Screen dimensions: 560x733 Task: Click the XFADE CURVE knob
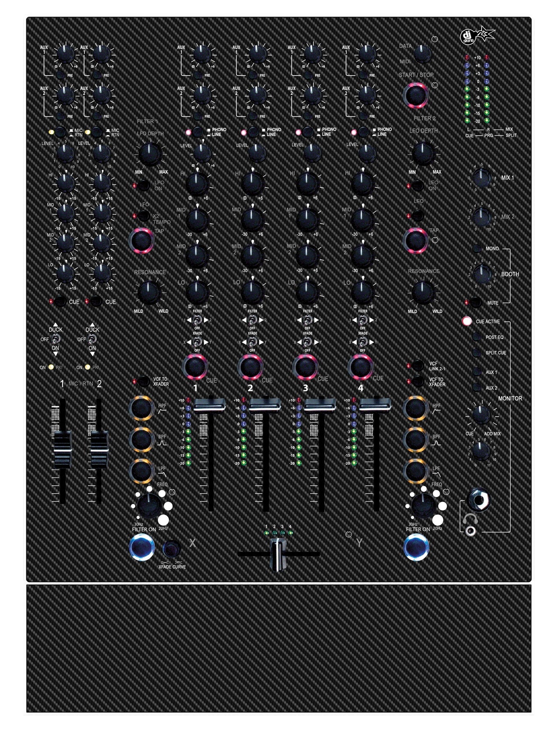pyautogui.click(x=171, y=549)
